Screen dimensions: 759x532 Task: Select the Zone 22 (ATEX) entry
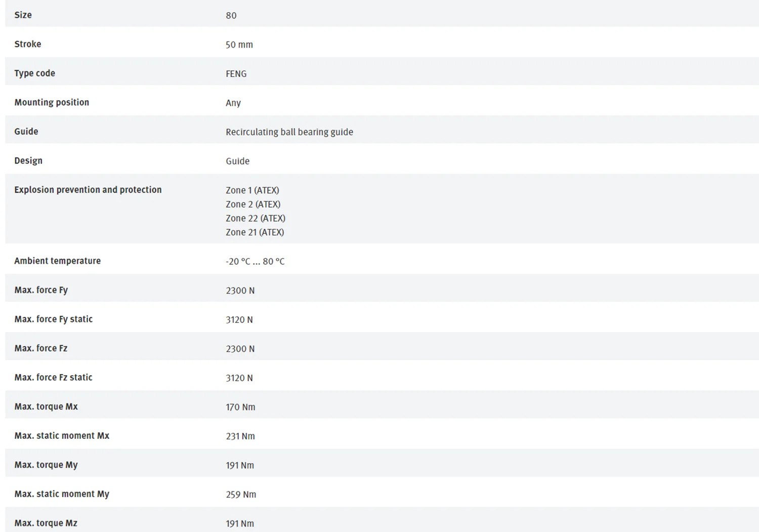pyautogui.click(x=255, y=219)
